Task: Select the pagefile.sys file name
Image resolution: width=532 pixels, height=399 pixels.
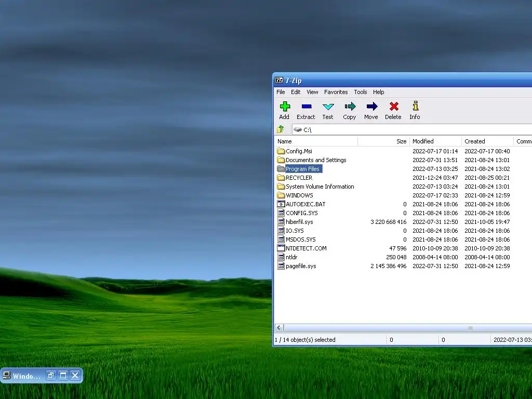Action: [x=301, y=266]
